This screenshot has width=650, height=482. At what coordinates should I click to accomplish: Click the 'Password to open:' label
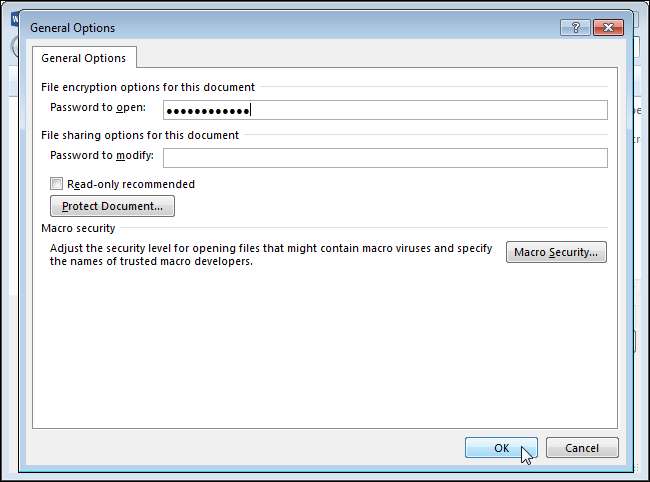point(97,108)
